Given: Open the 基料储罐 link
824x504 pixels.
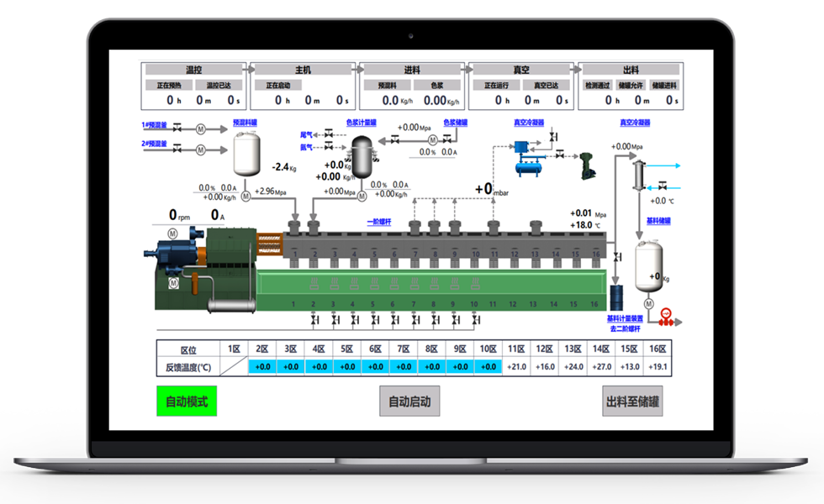Looking at the screenshot, I should pyautogui.click(x=658, y=221).
